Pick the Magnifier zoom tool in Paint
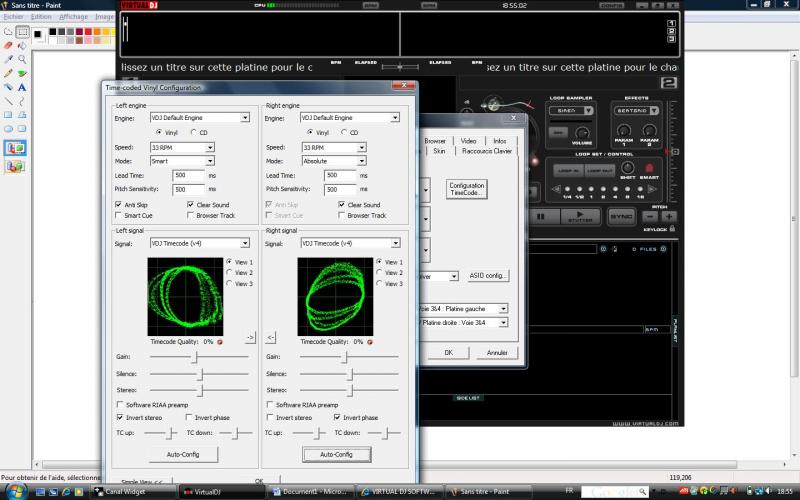This screenshot has width=800, height=500. tap(21, 59)
